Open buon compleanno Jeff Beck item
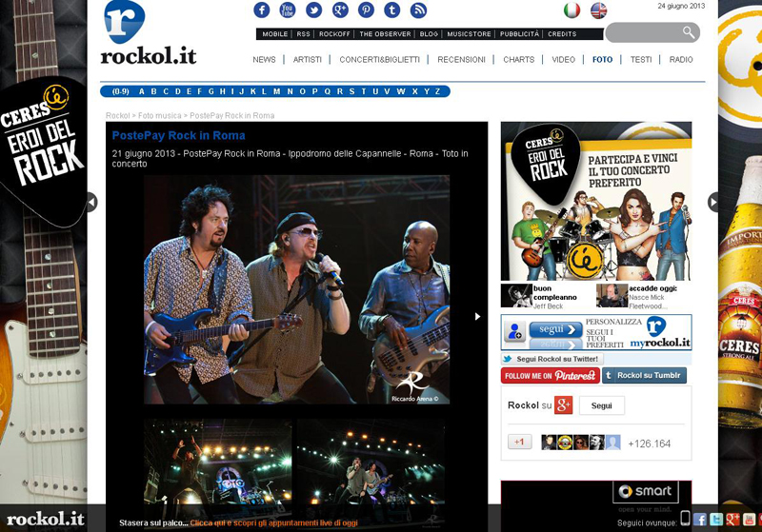Viewport: 762px width, 532px height. (539, 297)
